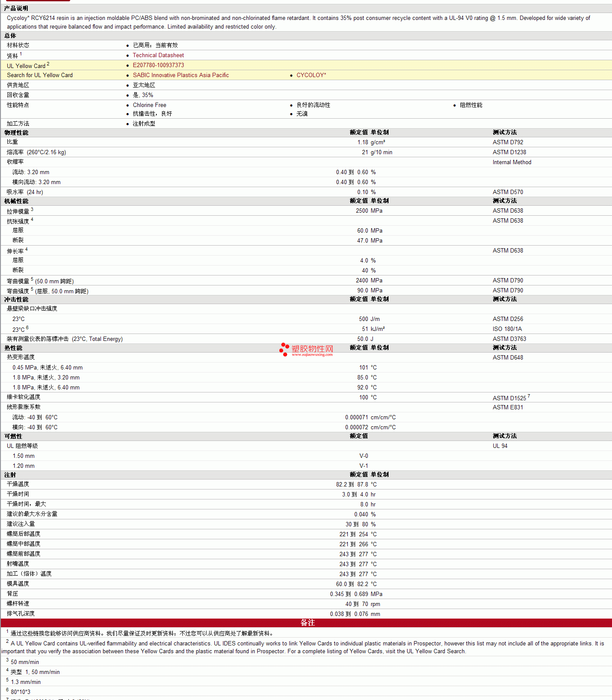612x700 pixels.
Task: Select screw speed value 40 到 70 rpm
Action: click(363, 604)
